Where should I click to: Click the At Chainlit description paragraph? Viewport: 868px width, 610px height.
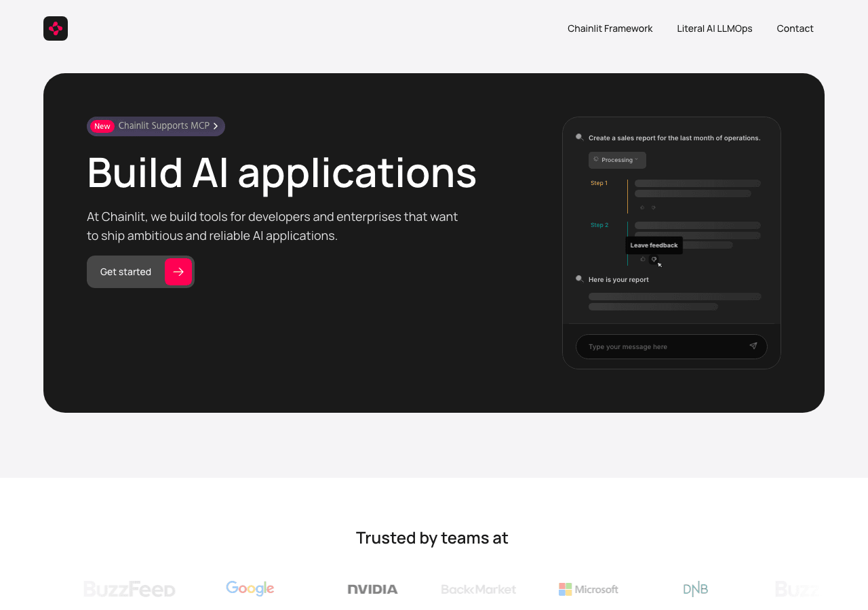[x=273, y=226]
